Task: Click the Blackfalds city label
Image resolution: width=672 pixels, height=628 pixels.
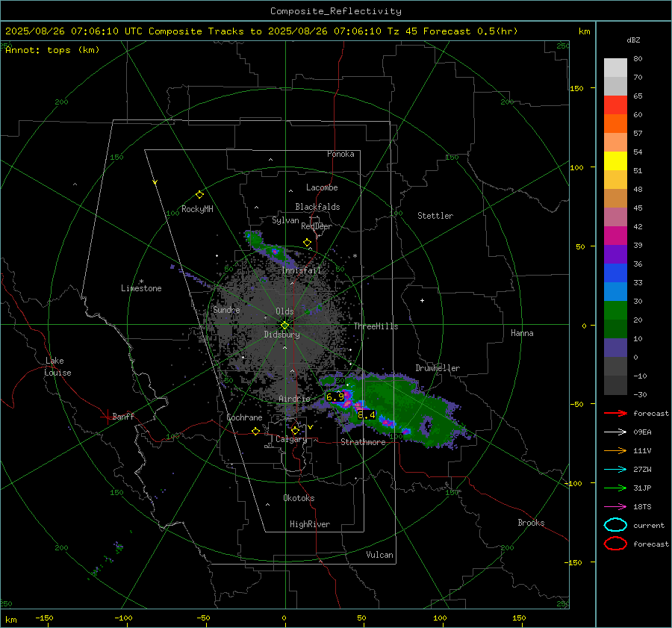Action: 317,207
